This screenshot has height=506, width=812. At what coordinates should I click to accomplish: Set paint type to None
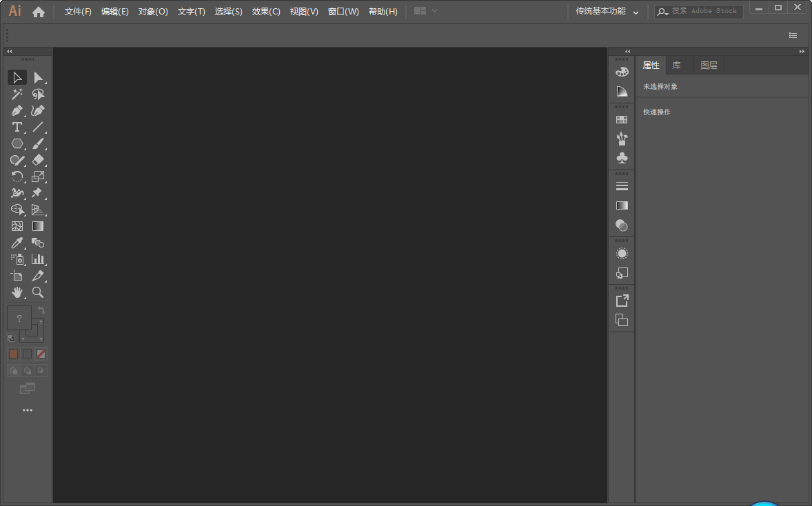point(41,354)
